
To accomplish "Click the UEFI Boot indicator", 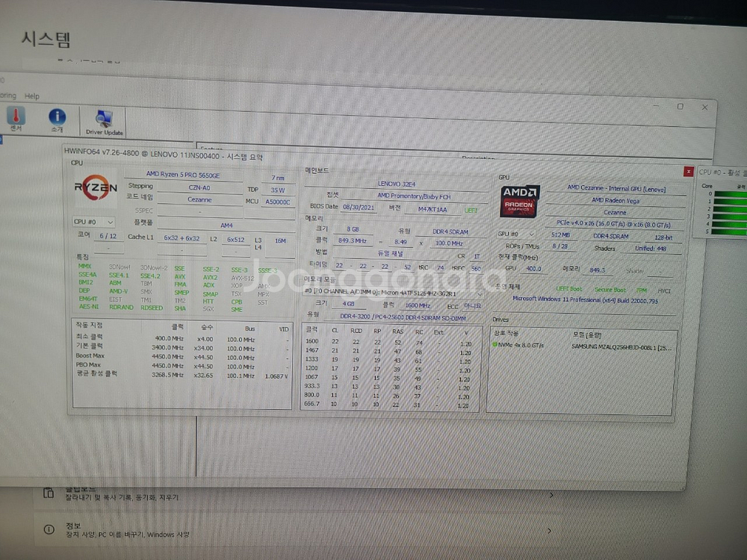I will coord(568,288).
